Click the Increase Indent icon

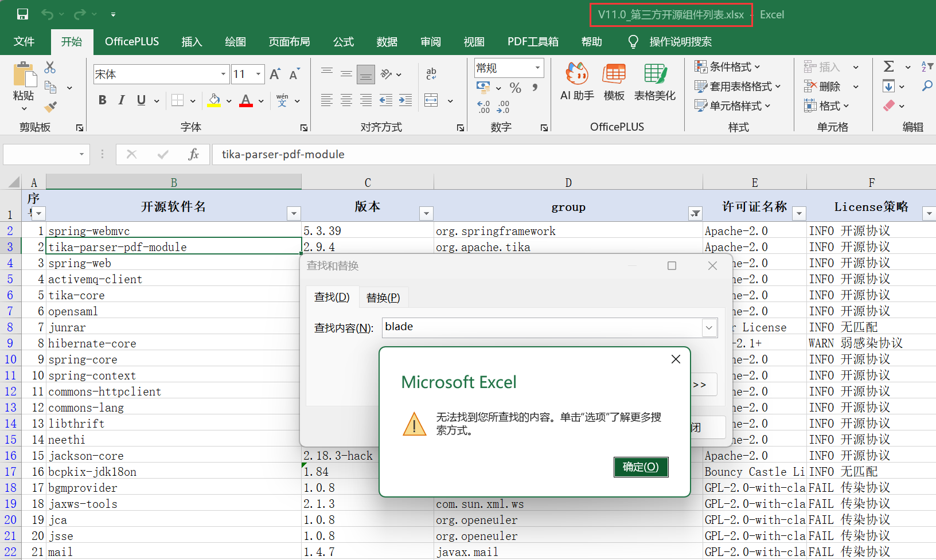[x=405, y=100]
